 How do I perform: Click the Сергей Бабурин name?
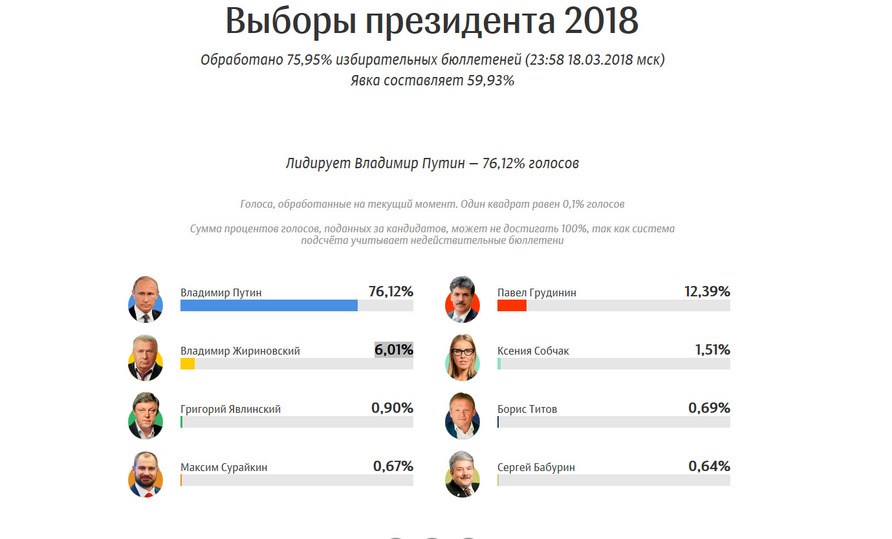pos(536,467)
